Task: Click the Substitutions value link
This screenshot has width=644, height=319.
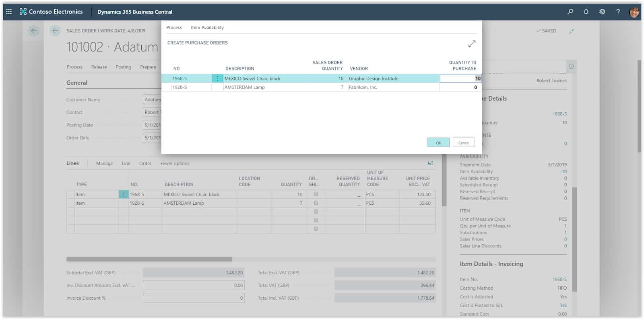Action: pyautogui.click(x=565, y=233)
